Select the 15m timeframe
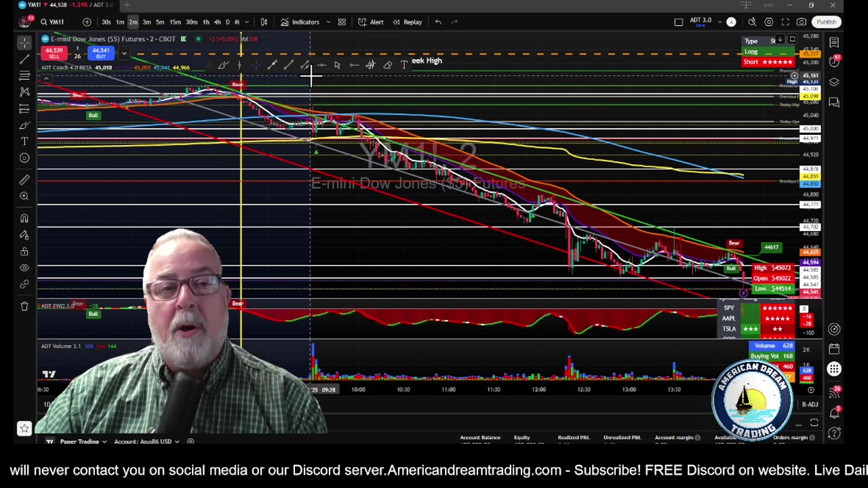This screenshot has width=868, height=488. click(175, 22)
